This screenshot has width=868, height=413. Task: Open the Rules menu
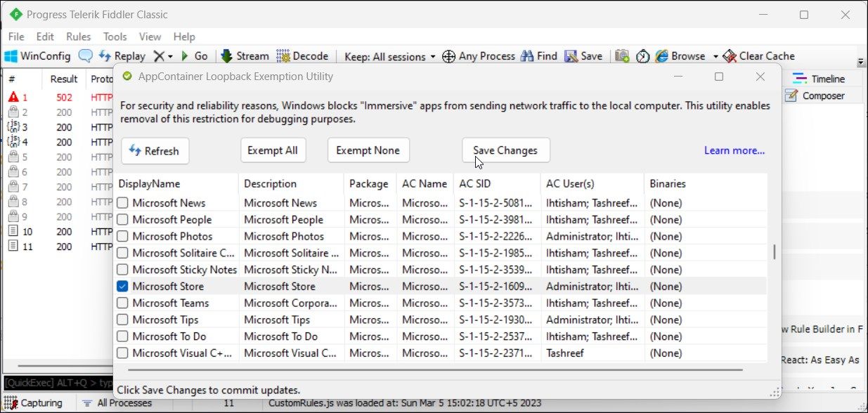(79, 37)
